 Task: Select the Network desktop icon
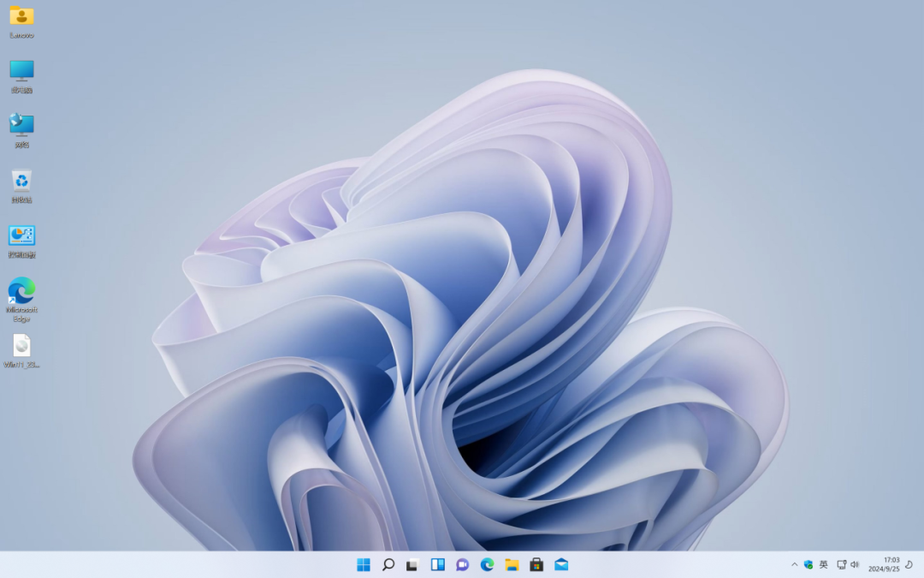point(21,132)
